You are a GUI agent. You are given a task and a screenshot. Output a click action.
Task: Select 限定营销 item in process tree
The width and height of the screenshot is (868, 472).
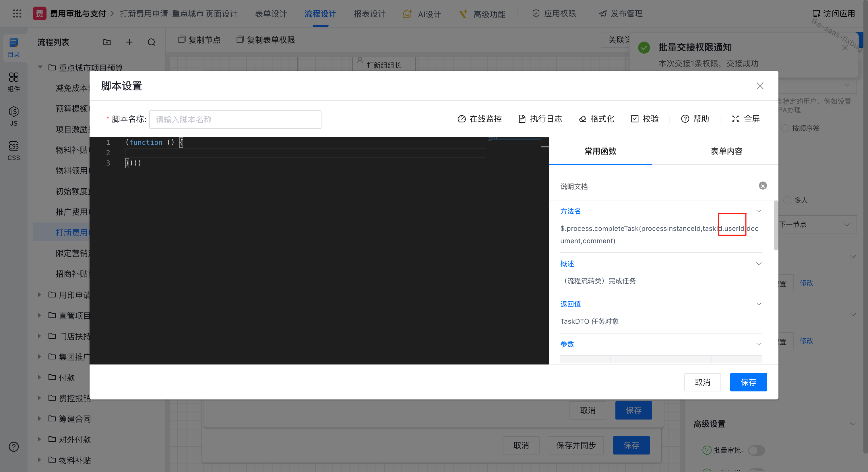72,253
